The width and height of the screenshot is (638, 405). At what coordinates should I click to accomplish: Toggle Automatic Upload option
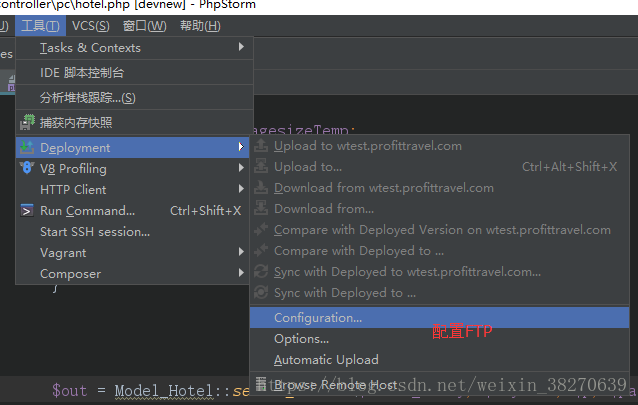click(439, 360)
